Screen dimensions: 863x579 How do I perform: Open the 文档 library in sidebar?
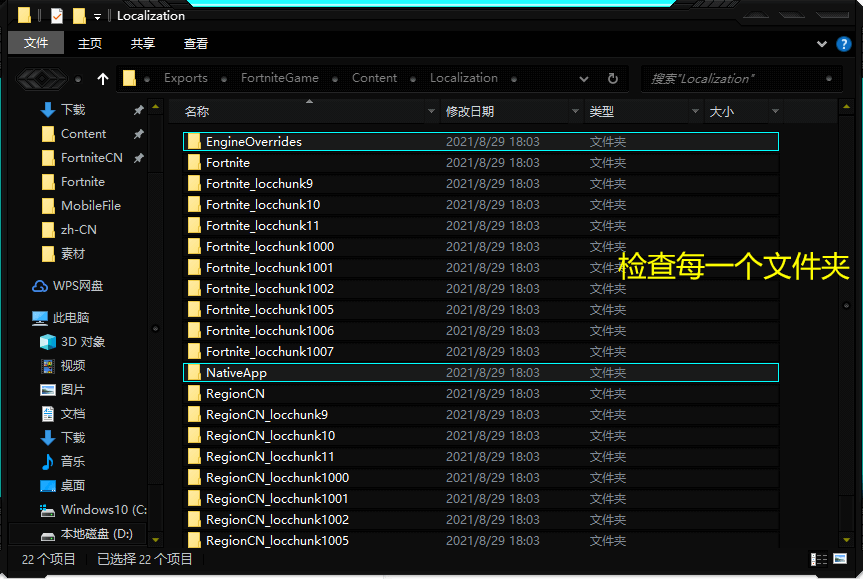click(64, 414)
